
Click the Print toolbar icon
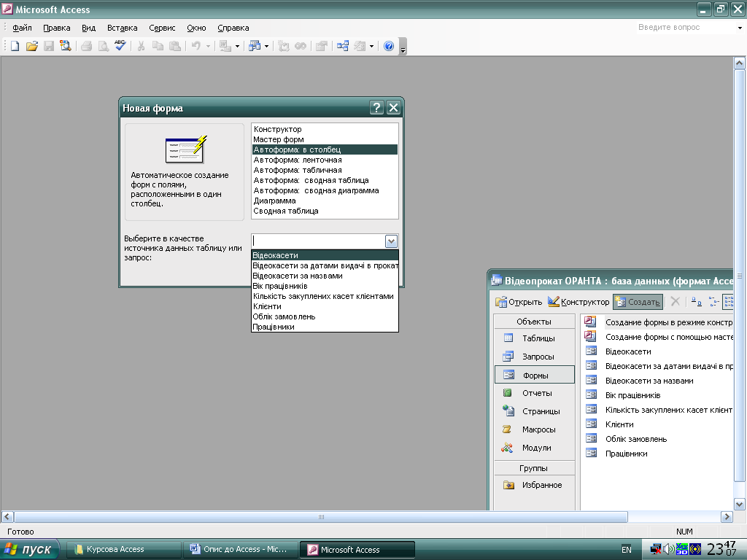click(x=86, y=46)
